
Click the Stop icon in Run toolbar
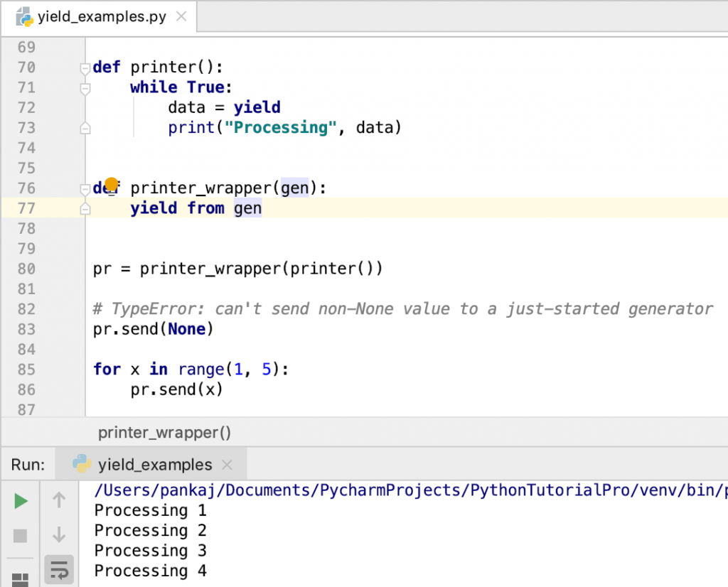(x=20, y=534)
